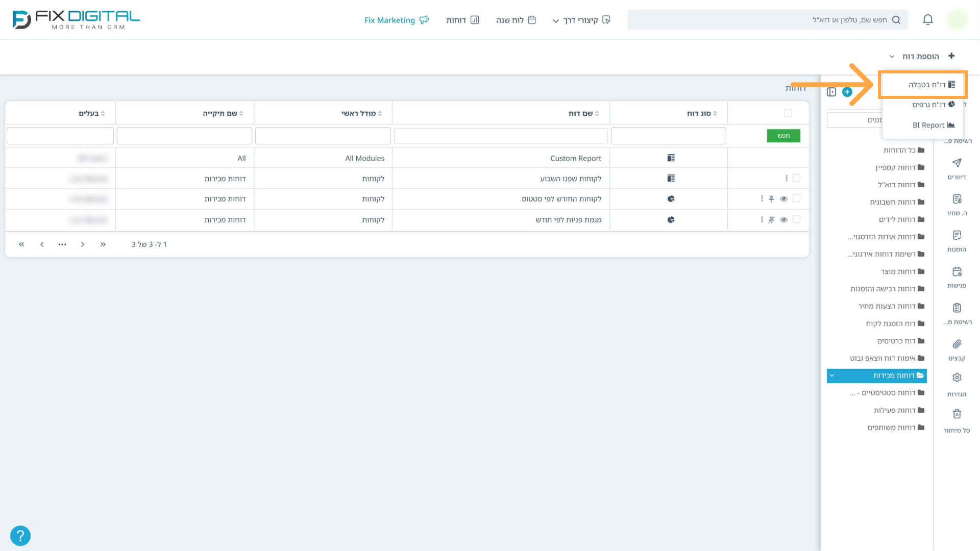Sort by שם דוח column
The width and height of the screenshot is (980, 551).
[584, 113]
